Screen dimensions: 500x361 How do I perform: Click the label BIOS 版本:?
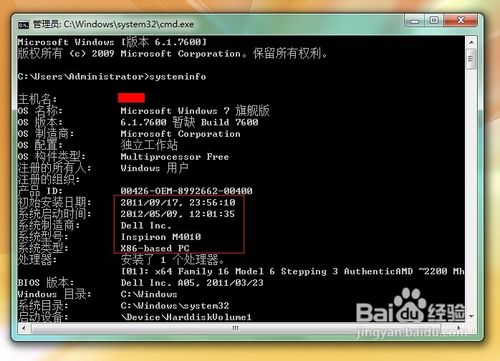tap(46, 283)
